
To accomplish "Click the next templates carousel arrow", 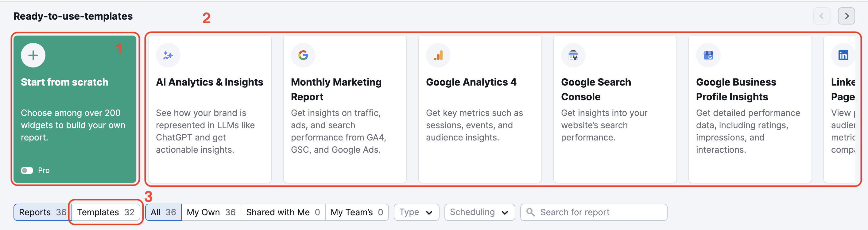I will click(846, 16).
